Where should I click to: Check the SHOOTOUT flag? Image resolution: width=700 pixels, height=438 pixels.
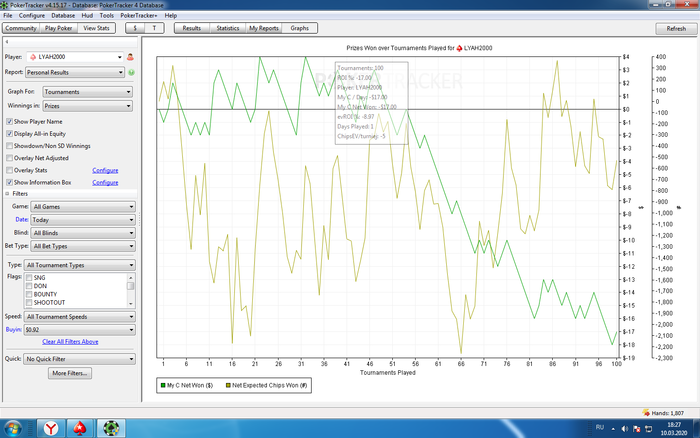click(x=29, y=303)
